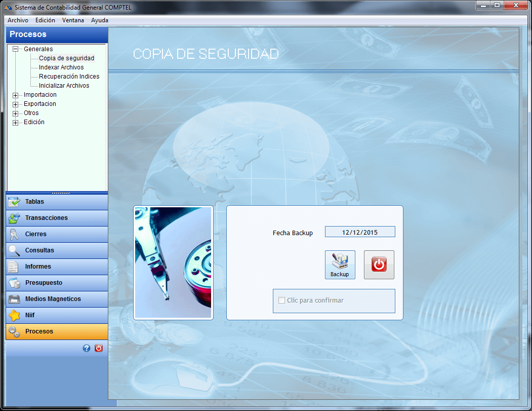
Task: Click the Transacciones arrows icon
Action: [x=14, y=218]
